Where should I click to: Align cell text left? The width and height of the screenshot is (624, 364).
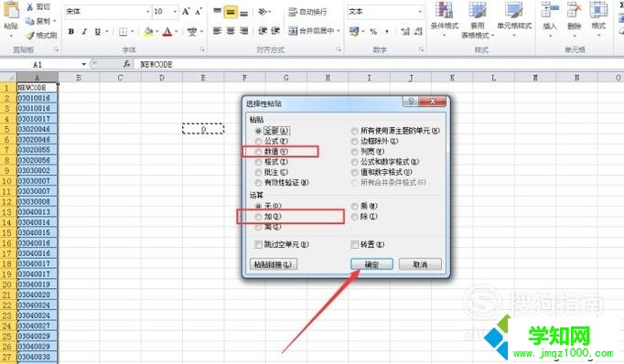[217, 30]
